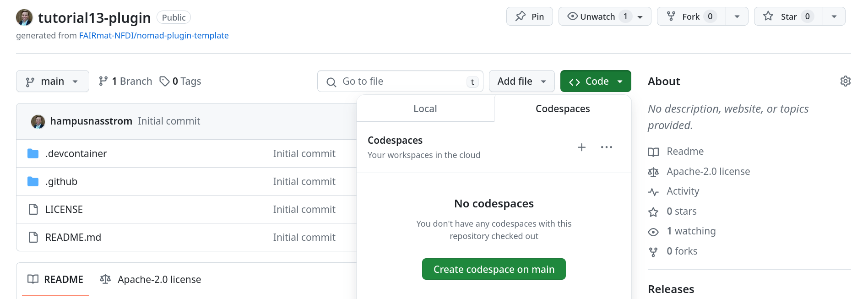Screen dimensions: 868x299
Task: Pin this repository
Action: click(529, 16)
